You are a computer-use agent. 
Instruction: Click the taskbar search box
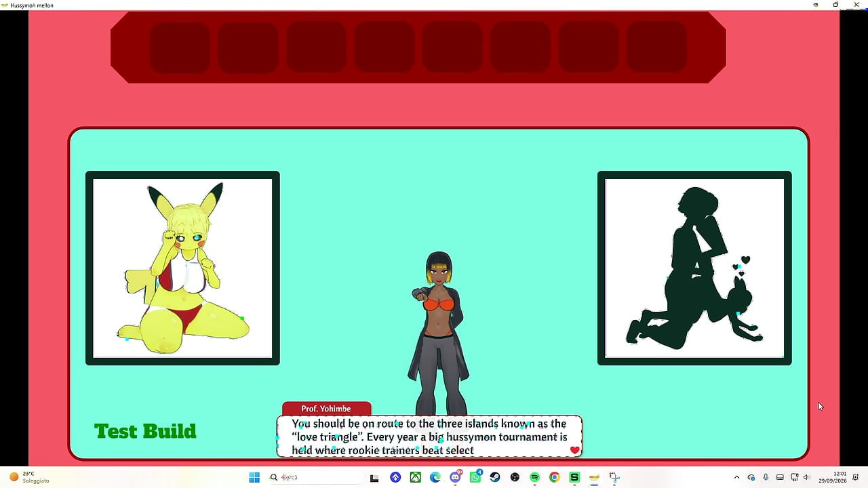(315, 477)
